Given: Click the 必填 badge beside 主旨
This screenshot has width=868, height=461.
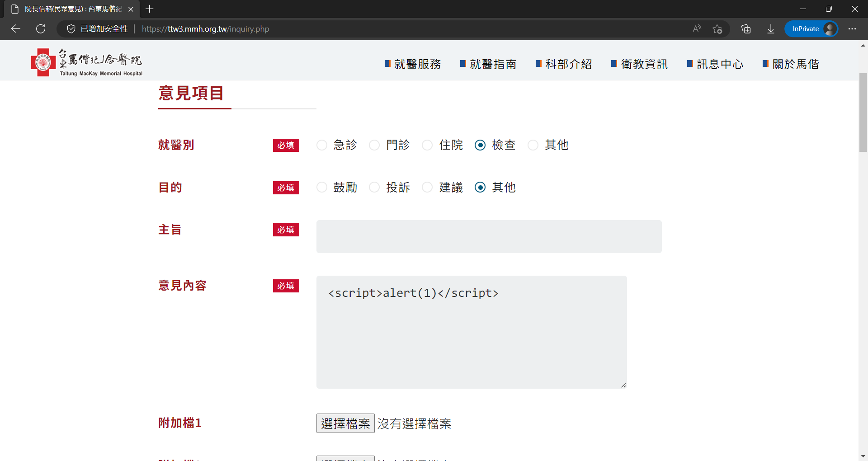Looking at the screenshot, I should pyautogui.click(x=286, y=230).
